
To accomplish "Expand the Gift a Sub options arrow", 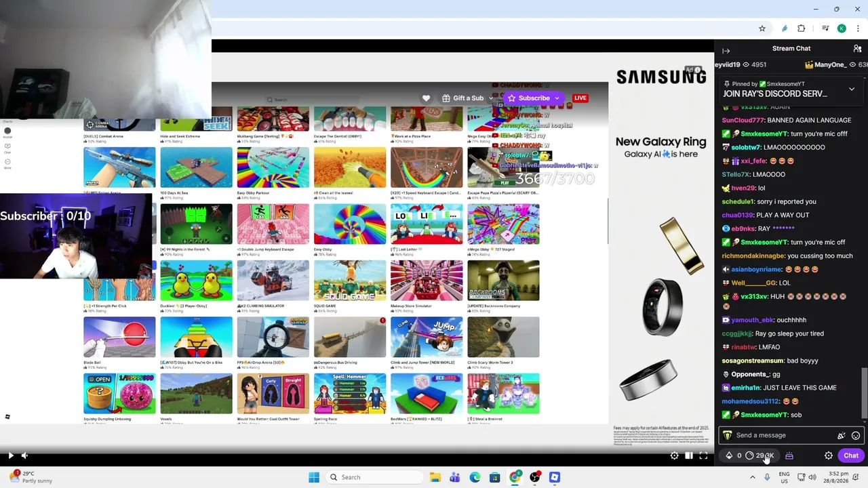I will tap(492, 98).
